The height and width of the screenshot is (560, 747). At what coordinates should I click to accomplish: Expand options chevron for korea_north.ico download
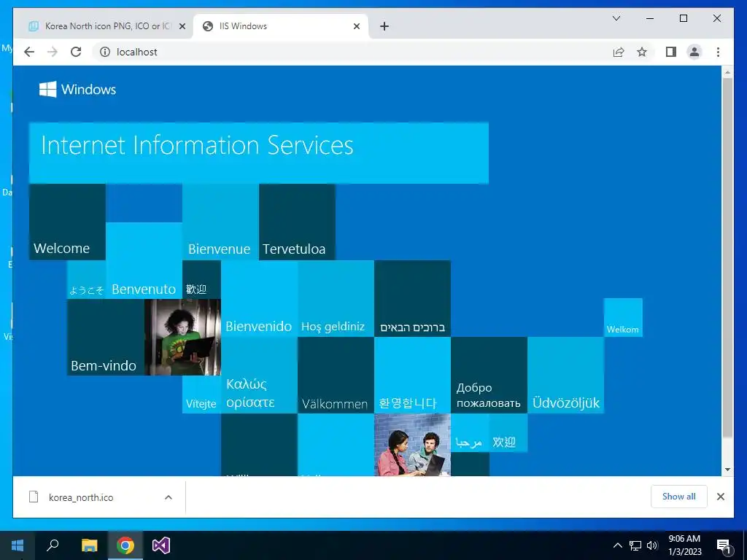(169, 497)
